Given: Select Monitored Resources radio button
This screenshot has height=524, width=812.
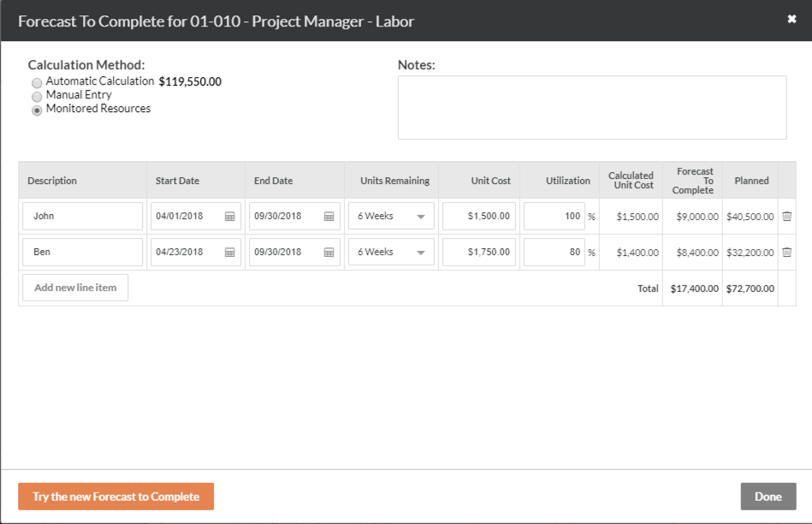Looking at the screenshot, I should click(x=37, y=110).
